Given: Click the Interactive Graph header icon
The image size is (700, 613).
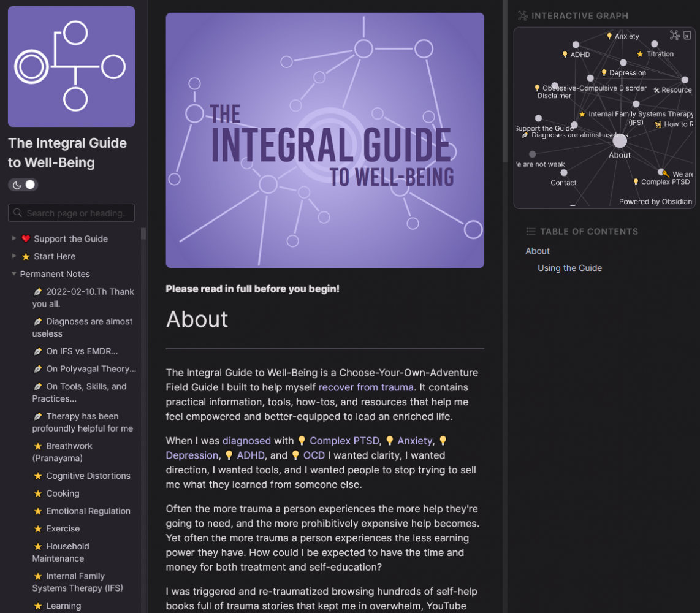Looking at the screenshot, I should 523,16.
